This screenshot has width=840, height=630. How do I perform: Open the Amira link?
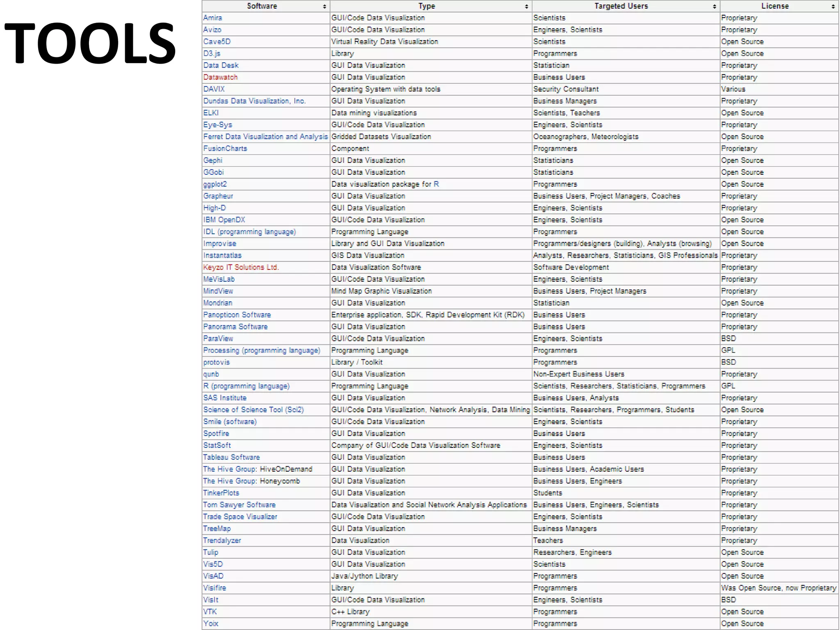point(212,18)
